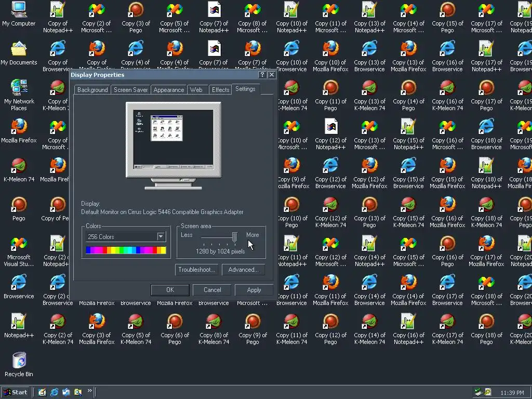Click the folder-with-magnifier Quick Launch icon
Viewport: 532px width, 399px height.
(x=78, y=392)
